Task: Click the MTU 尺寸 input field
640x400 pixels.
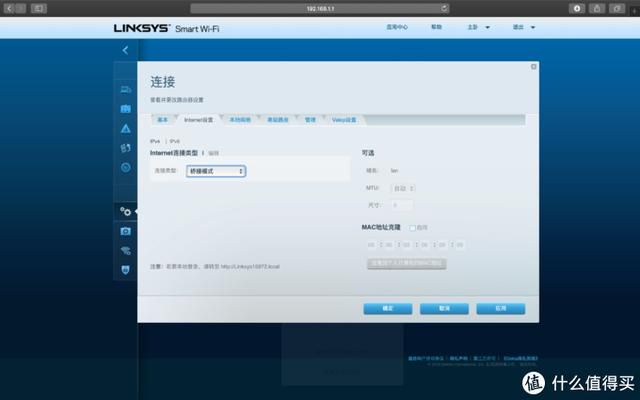Action: (402, 205)
